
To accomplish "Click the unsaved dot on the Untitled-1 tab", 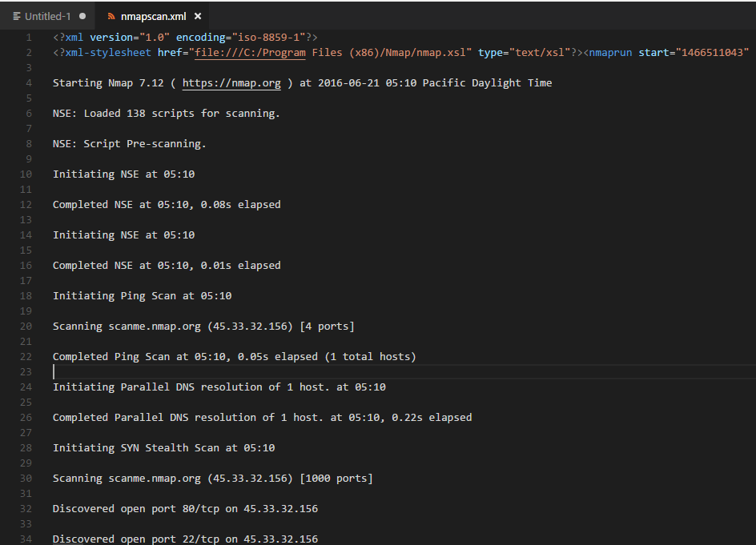I will [x=82, y=16].
